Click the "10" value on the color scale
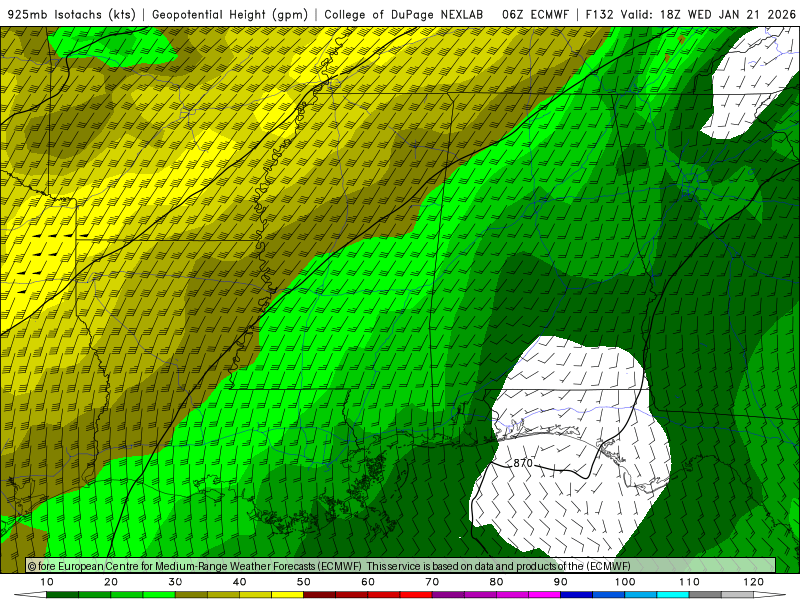Viewport: 800px width, 600px height. (46, 582)
